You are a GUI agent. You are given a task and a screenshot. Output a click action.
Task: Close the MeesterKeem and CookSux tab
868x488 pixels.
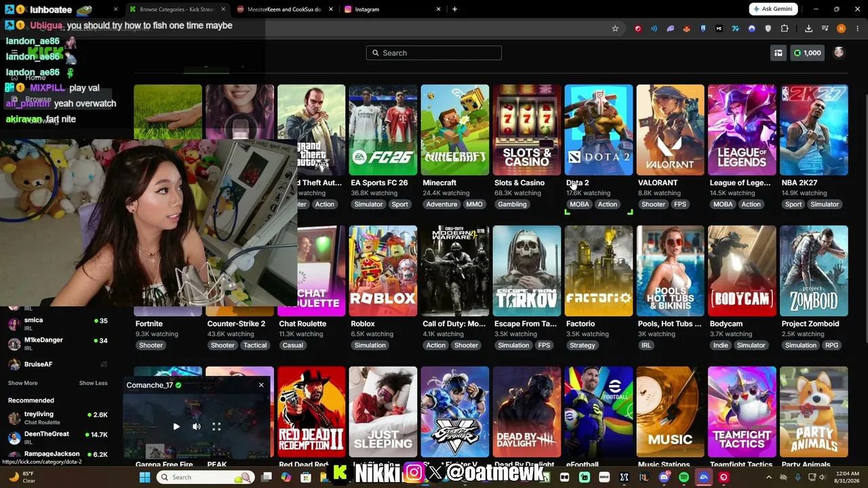pyautogui.click(x=331, y=9)
